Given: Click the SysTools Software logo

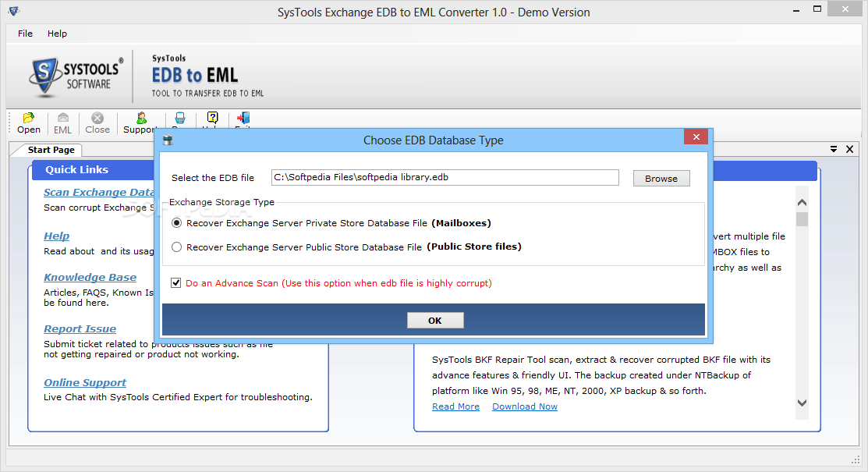Looking at the screenshot, I should (76, 76).
